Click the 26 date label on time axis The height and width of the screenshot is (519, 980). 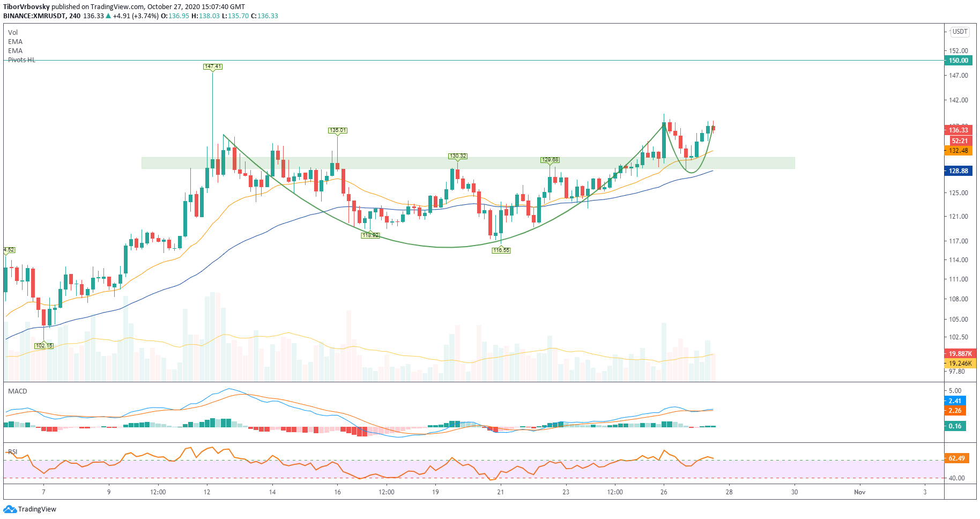click(x=664, y=492)
